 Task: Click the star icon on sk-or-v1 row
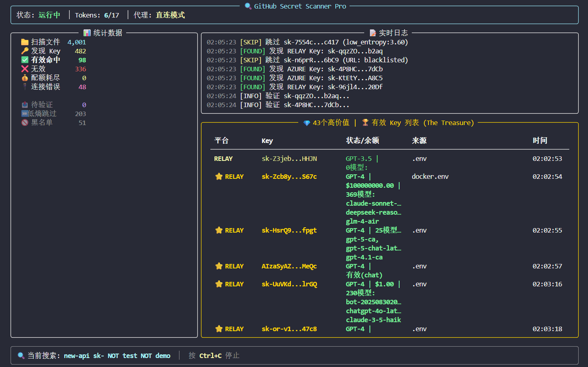(x=219, y=329)
